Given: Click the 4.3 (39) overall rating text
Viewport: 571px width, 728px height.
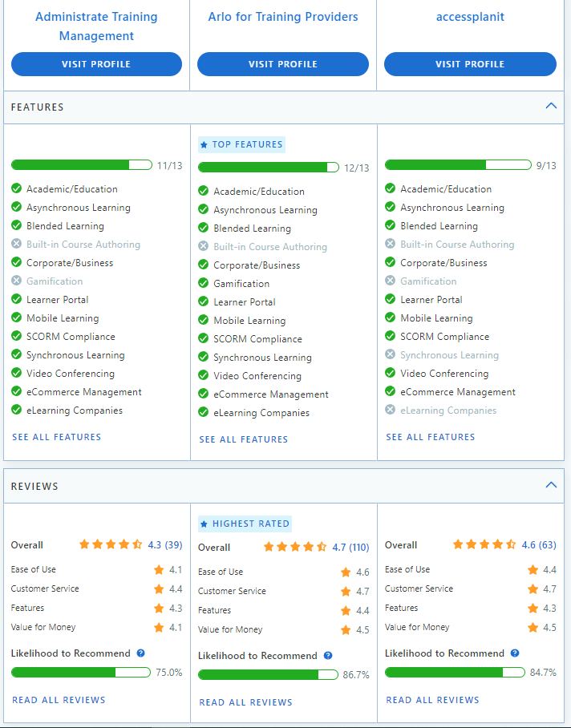Looking at the screenshot, I should coord(164,544).
